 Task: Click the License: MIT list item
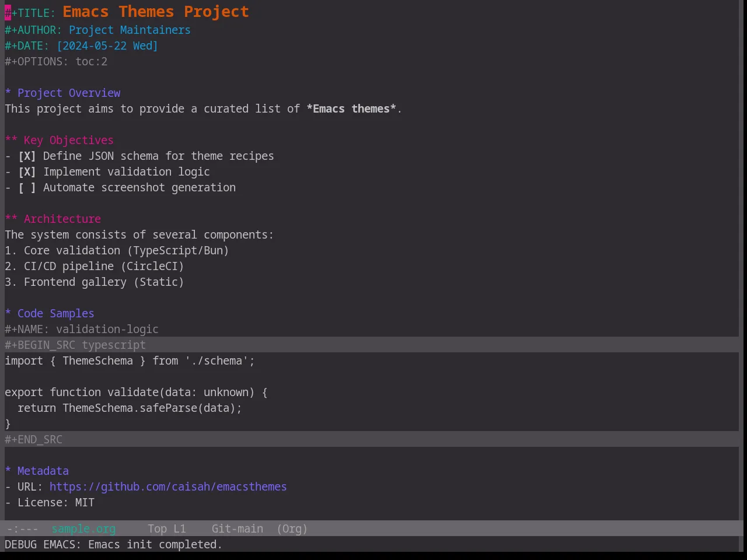[50, 503]
